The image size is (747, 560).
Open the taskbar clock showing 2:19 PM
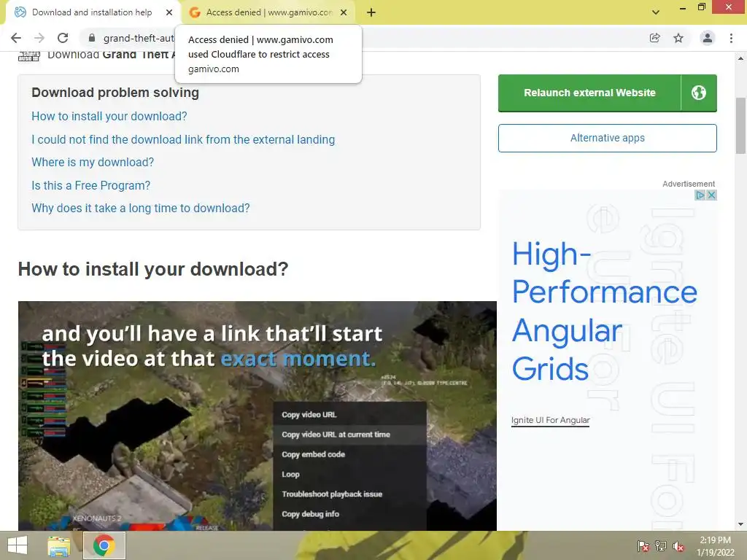coord(715,545)
